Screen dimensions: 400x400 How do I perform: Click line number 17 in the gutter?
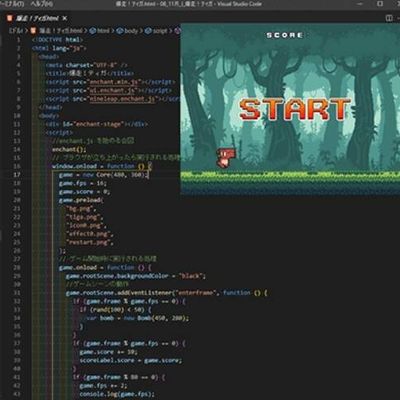[x=17, y=175]
